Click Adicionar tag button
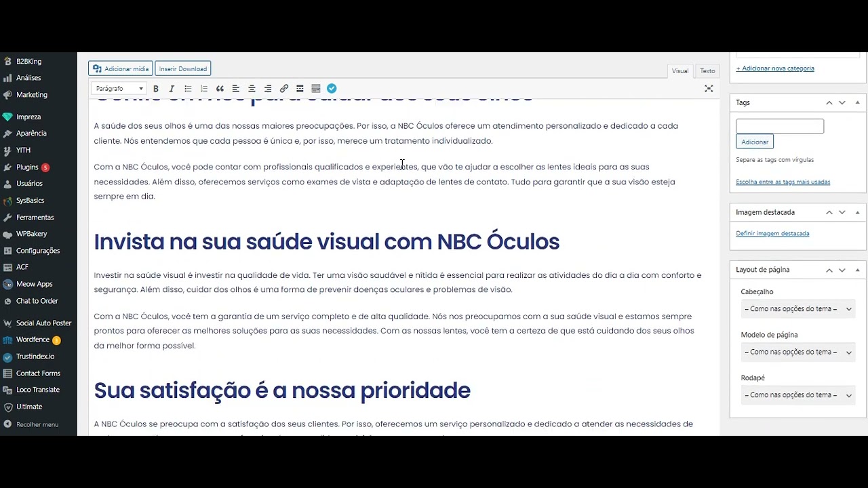 pos(755,142)
